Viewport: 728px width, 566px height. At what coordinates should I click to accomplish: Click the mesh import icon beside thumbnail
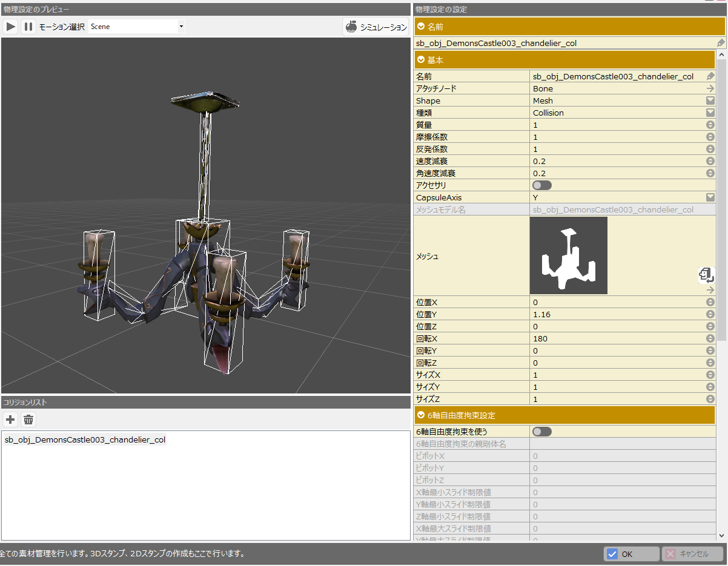coord(706,275)
